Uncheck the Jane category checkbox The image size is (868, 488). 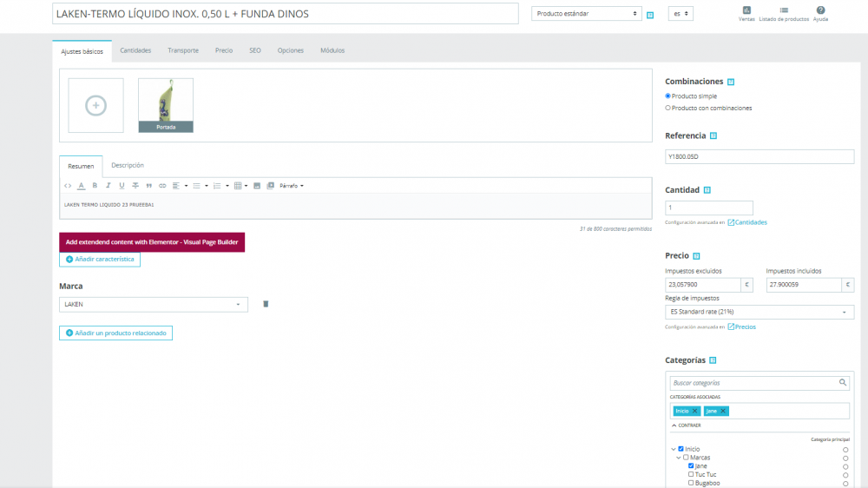coord(691,465)
